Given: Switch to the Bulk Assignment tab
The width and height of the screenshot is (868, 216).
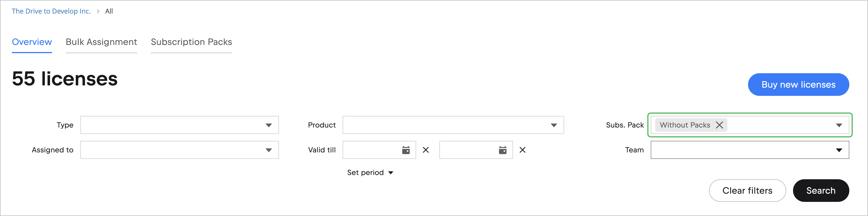Looking at the screenshot, I should tap(101, 42).
